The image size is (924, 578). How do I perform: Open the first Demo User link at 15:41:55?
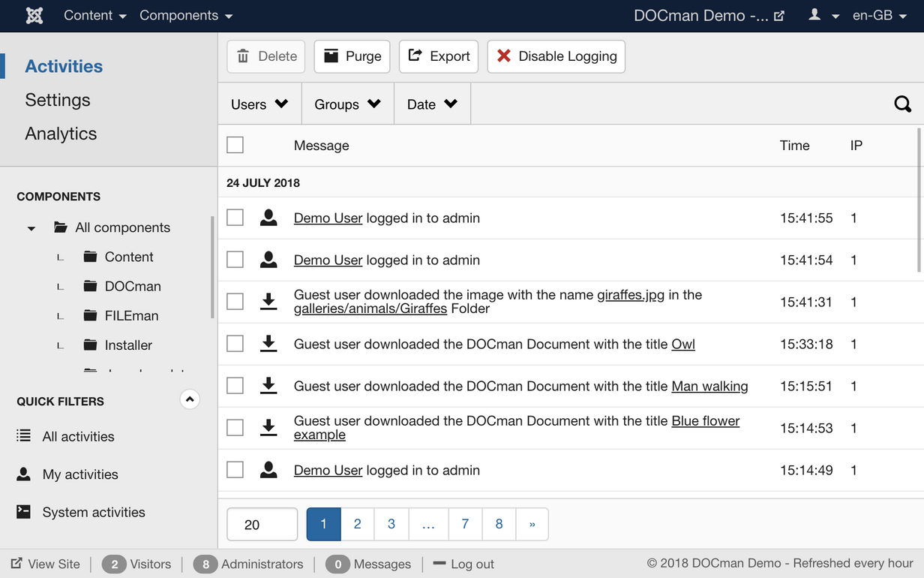pos(328,218)
